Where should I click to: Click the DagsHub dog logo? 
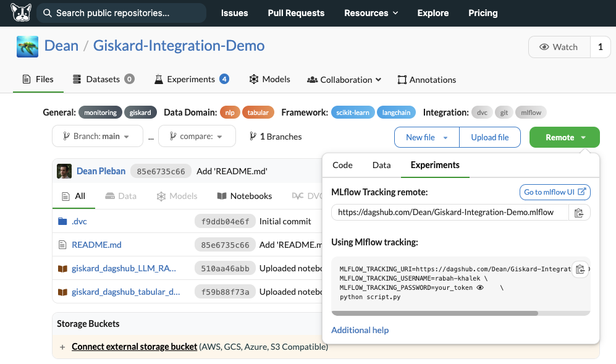[21, 12]
